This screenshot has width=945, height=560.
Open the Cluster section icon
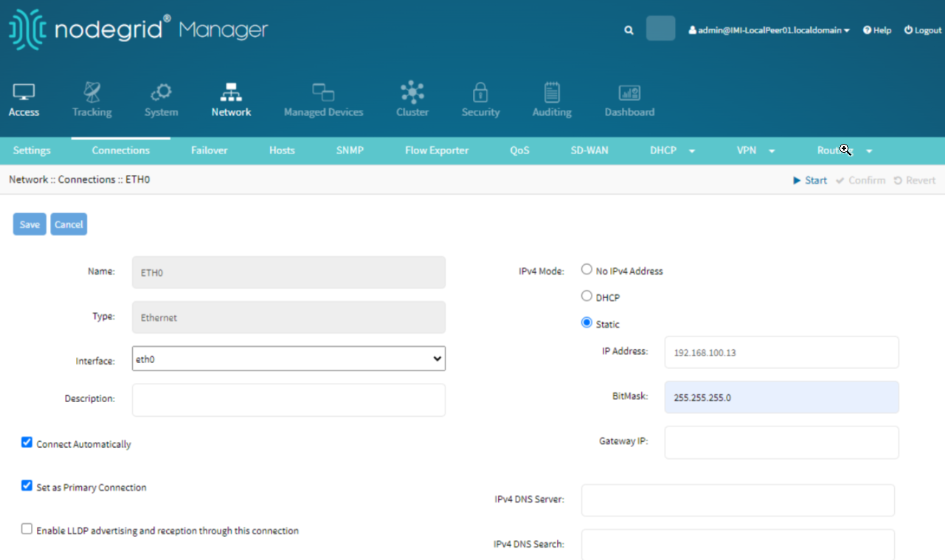[x=412, y=92]
